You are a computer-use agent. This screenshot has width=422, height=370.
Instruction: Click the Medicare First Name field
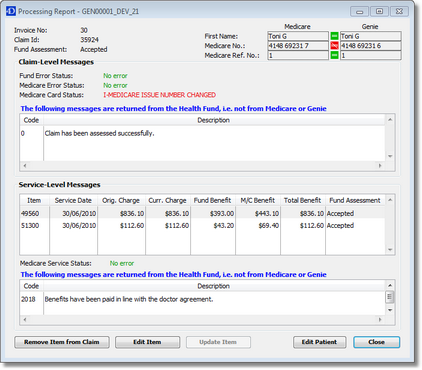click(x=298, y=36)
